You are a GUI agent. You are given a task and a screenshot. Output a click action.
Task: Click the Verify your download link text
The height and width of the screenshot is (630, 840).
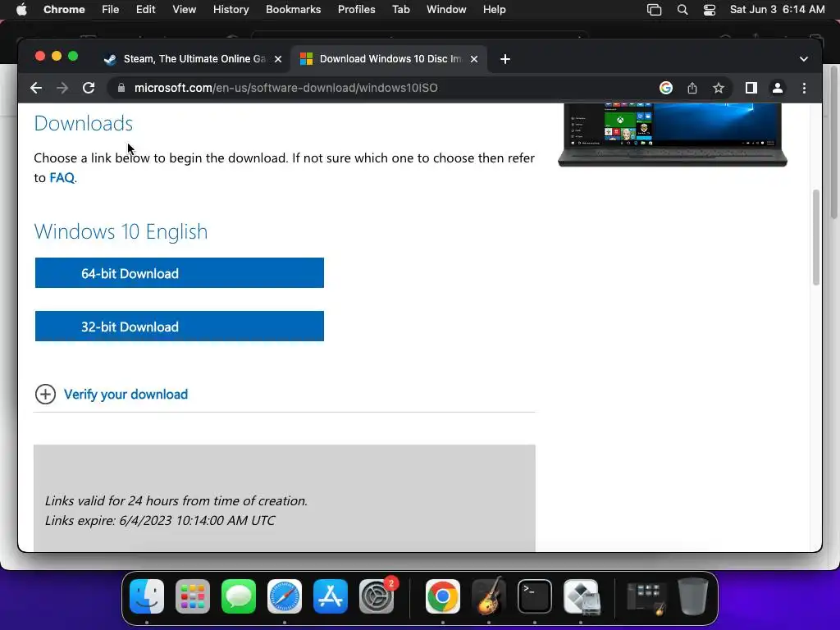126,395
